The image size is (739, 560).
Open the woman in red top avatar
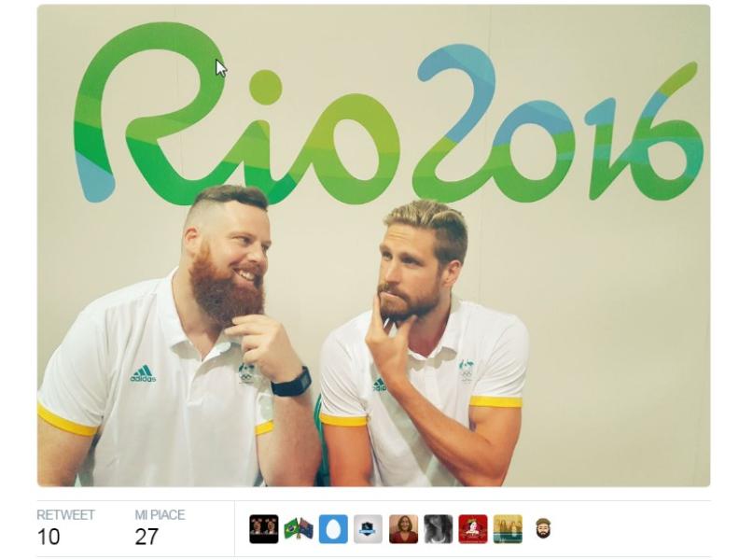point(403,529)
